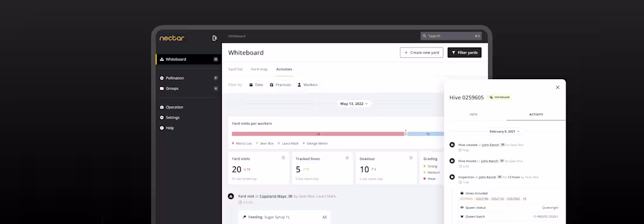Click the Pollination sidebar icon
Viewport: 644px width, 224px height.
coord(162,78)
